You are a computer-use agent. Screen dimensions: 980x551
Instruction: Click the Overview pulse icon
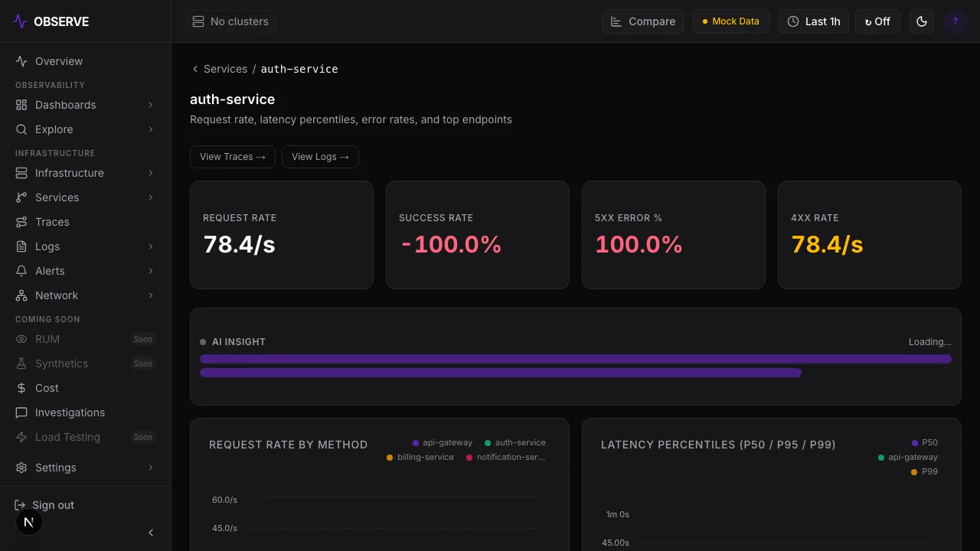[x=21, y=61]
